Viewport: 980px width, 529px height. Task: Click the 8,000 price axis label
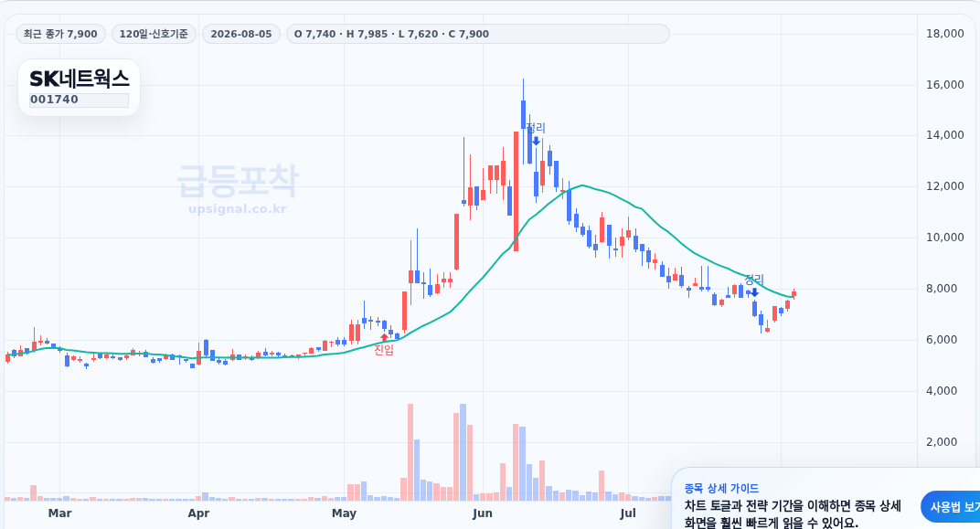(942, 289)
